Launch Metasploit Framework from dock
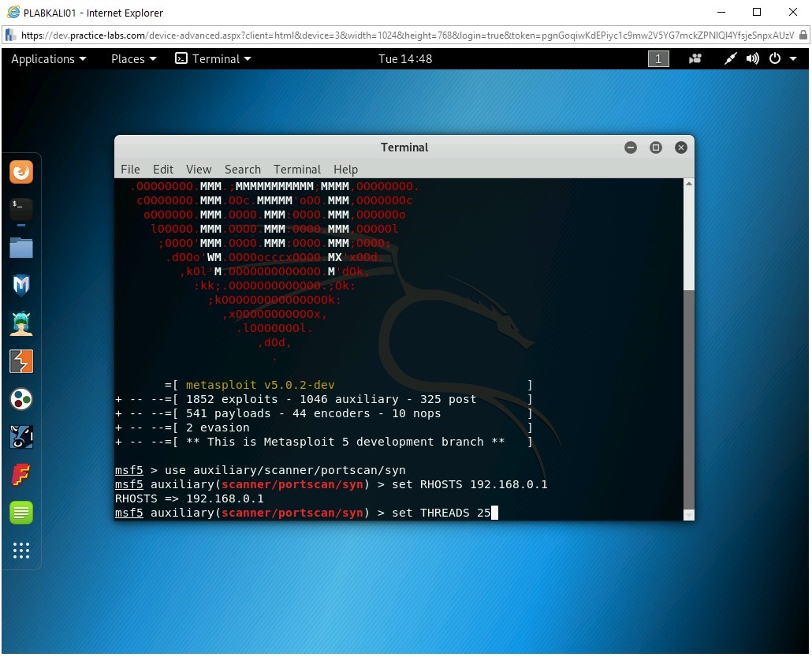 [x=21, y=285]
